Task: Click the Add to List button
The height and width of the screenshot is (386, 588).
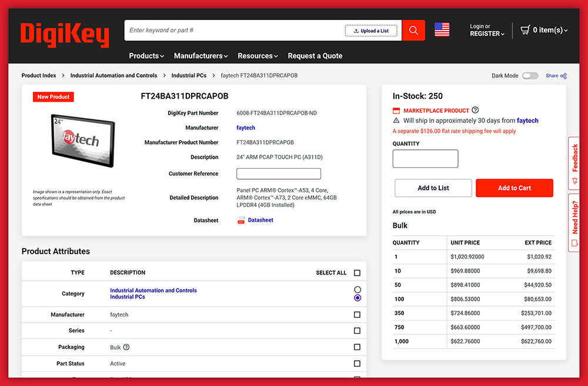Action: coord(433,188)
